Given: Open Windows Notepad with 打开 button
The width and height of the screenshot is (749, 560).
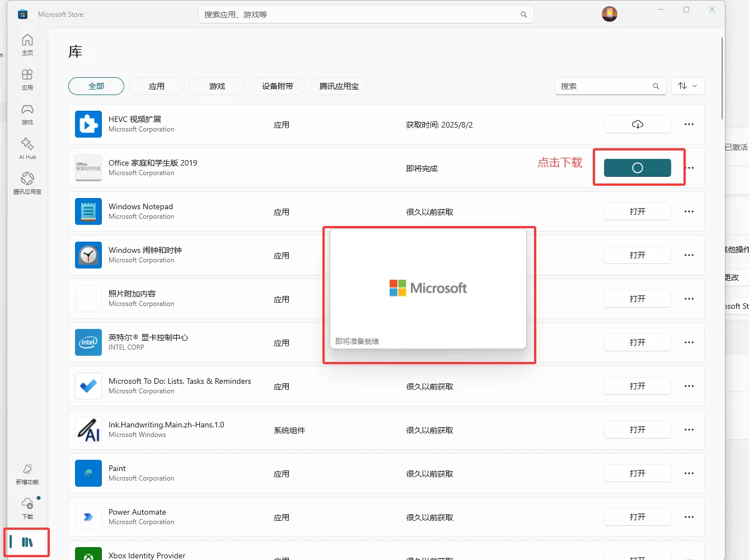Looking at the screenshot, I should tap(638, 211).
